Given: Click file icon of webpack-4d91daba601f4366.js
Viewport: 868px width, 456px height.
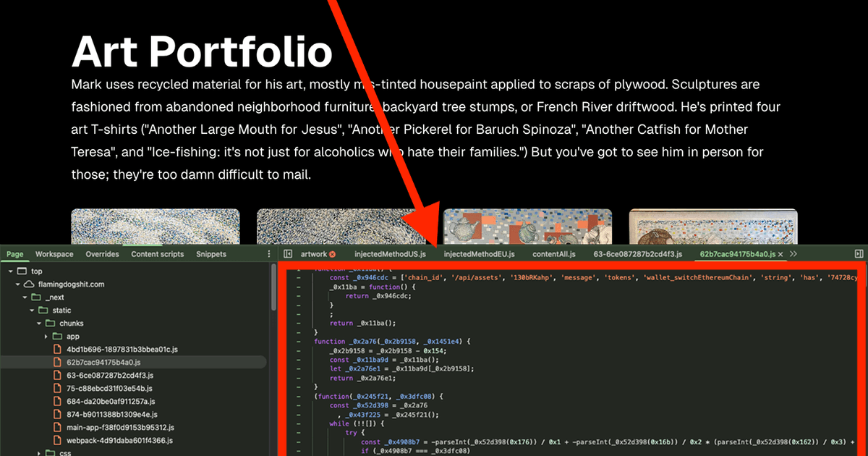Looking at the screenshot, I should 58,440.
